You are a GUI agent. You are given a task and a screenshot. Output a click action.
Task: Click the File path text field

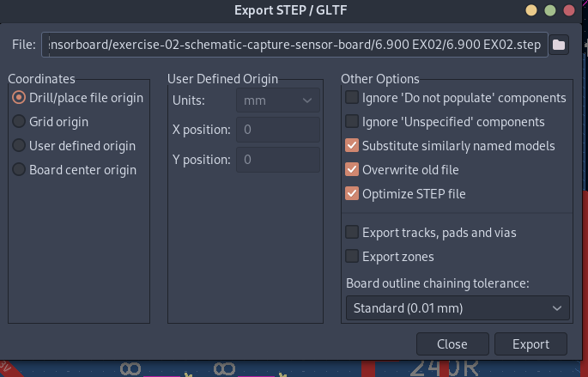[x=296, y=45]
